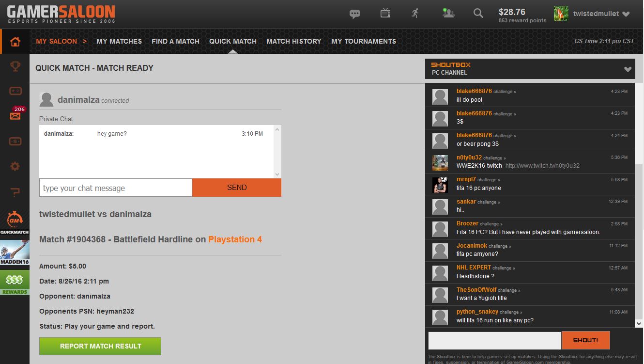
Task: Click the private chat scrollbar up arrow
Action: pyautogui.click(x=277, y=129)
